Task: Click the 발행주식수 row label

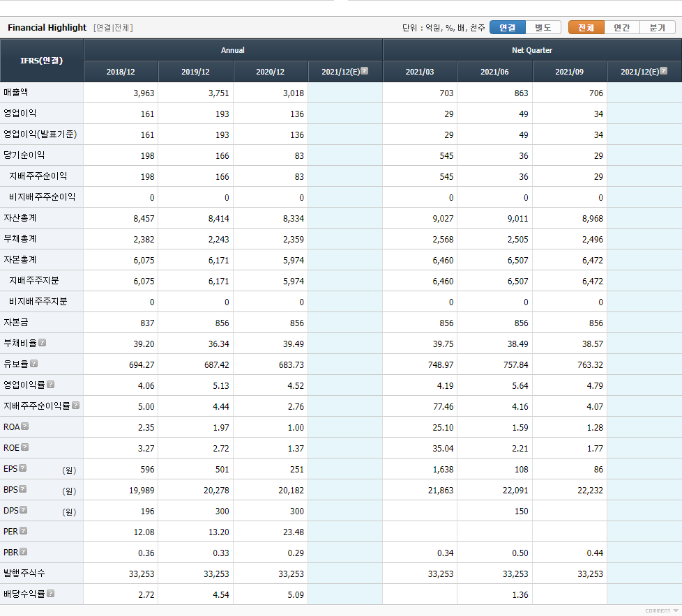Action: click(x=24, y=573)
